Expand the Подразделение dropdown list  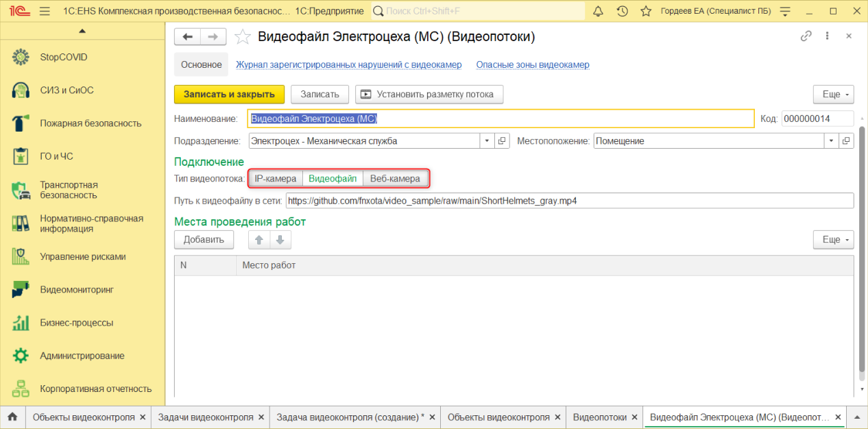[x=486, y=141]
